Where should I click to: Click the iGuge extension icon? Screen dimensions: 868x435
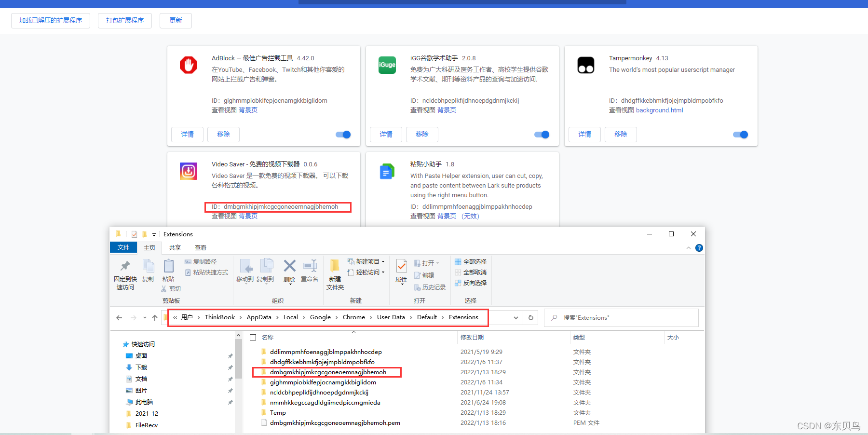click(387, 65)
